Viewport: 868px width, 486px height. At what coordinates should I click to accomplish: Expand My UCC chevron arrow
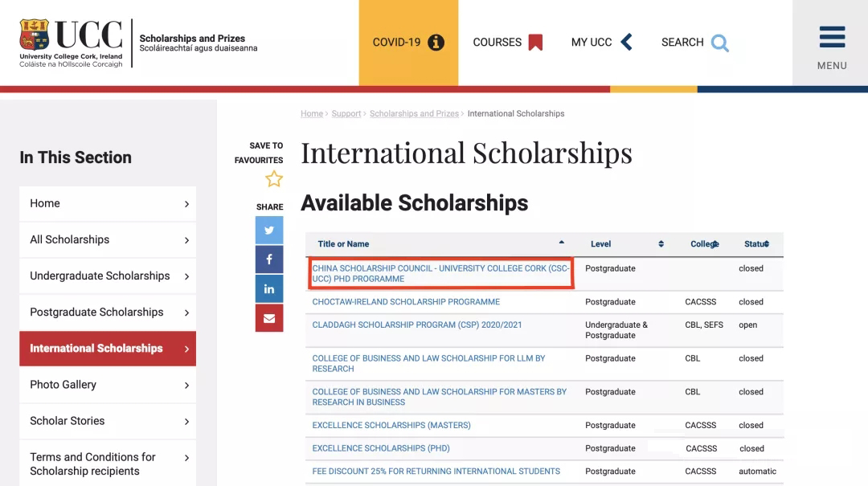pyautogui.click(x=627, y=43)
